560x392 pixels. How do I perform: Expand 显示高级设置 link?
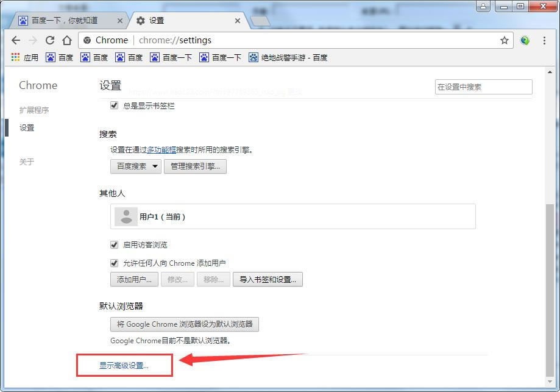click(x=124, y=366)
